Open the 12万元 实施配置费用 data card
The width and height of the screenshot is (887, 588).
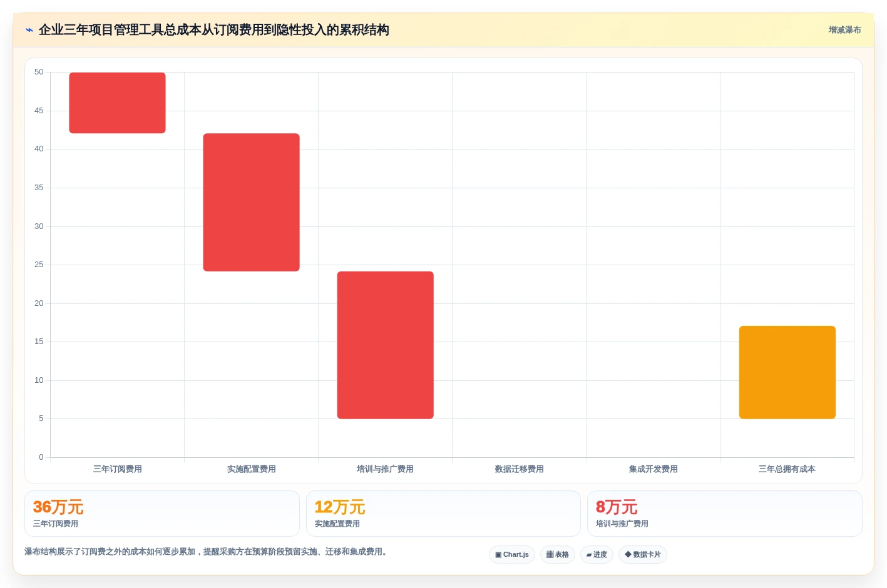(443, 514)
